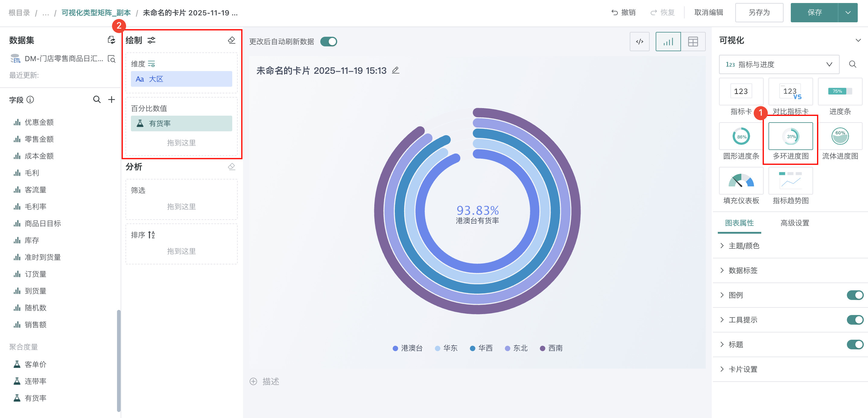Image resolution: width=868 pixels, height=418 pixels.
Task: Click the 另存为 button
Action: pyautogui.click(x=759, y=13)
